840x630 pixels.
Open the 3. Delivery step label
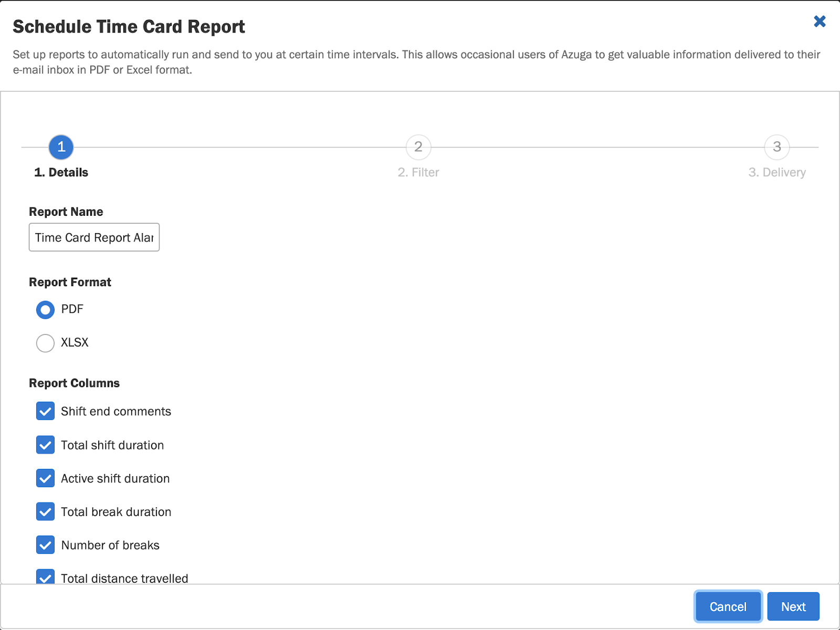(777, 172)
